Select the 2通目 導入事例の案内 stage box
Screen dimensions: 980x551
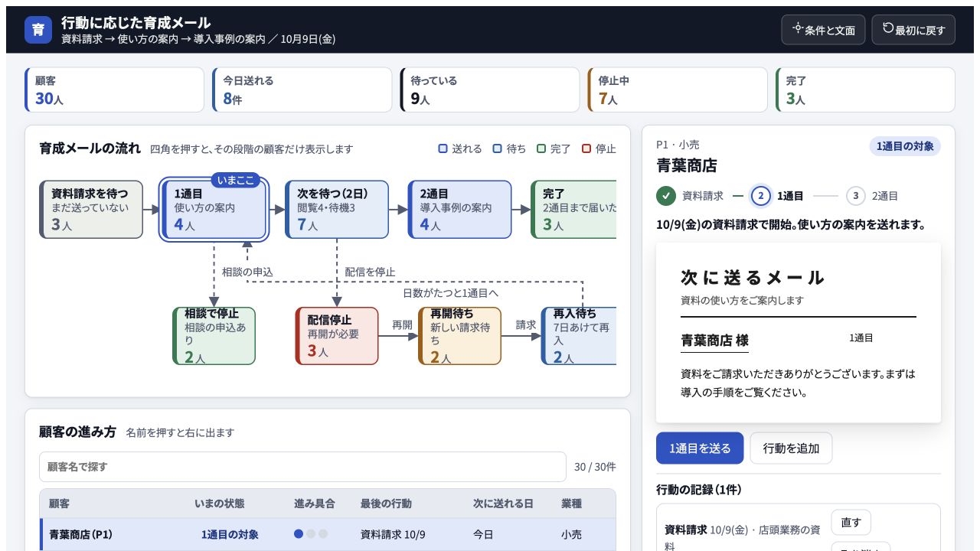pos(460,210)
